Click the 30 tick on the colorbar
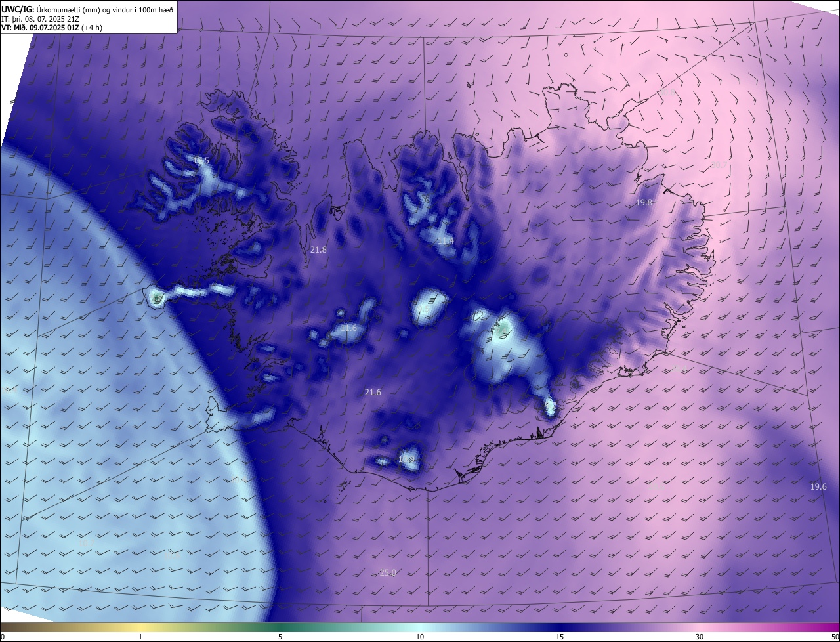Viewport: 840px width, 642px height. pyautogui.click(x=700, y=637)
